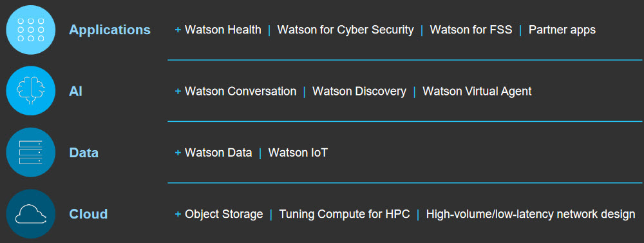The image size is (644, 243).
Task: Open Watson Discovery
Action: pos(359,92)
